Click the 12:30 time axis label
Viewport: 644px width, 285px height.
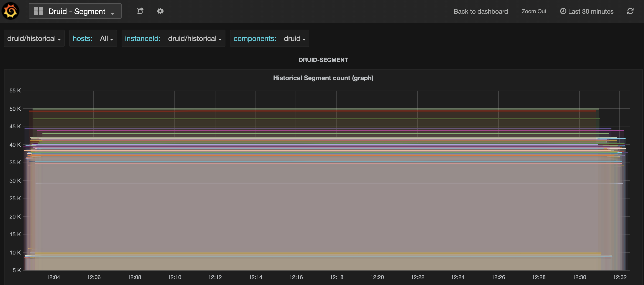[579, 277]
